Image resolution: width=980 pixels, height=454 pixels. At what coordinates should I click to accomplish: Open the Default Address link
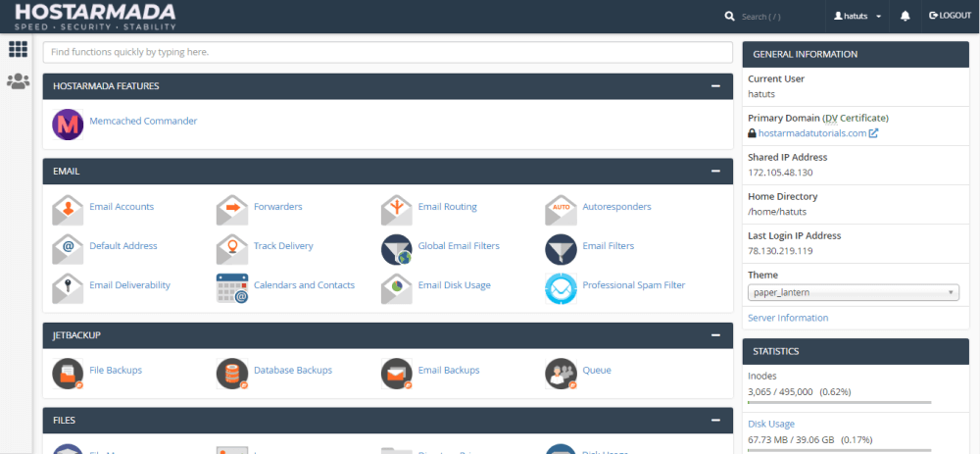[123, 246]
